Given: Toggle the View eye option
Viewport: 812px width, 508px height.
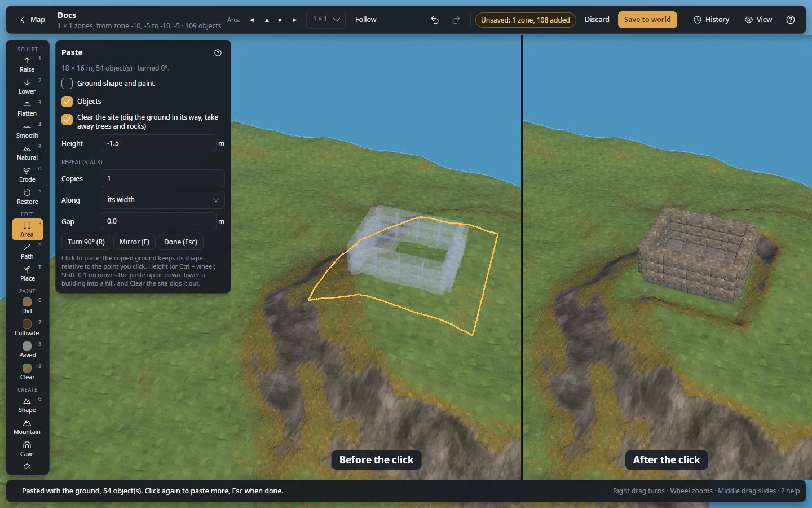Looking at the screenshot, I should pyautogui.click(x=758, y=20).
